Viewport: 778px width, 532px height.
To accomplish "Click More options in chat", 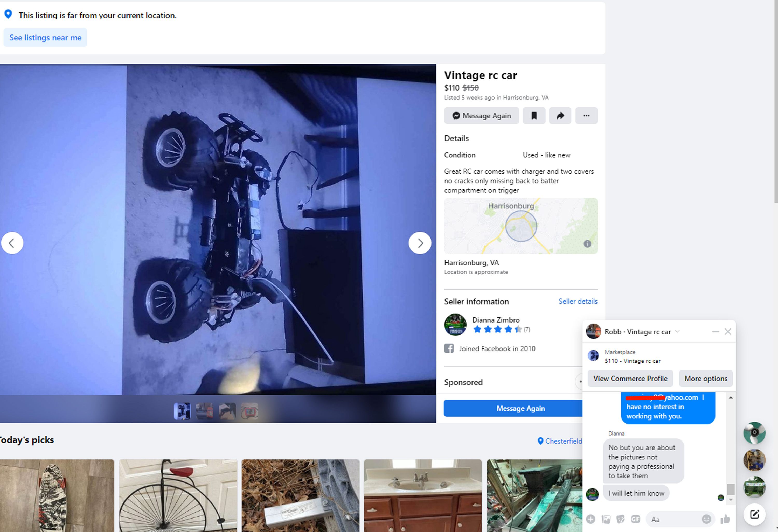I will pos(706,379).
